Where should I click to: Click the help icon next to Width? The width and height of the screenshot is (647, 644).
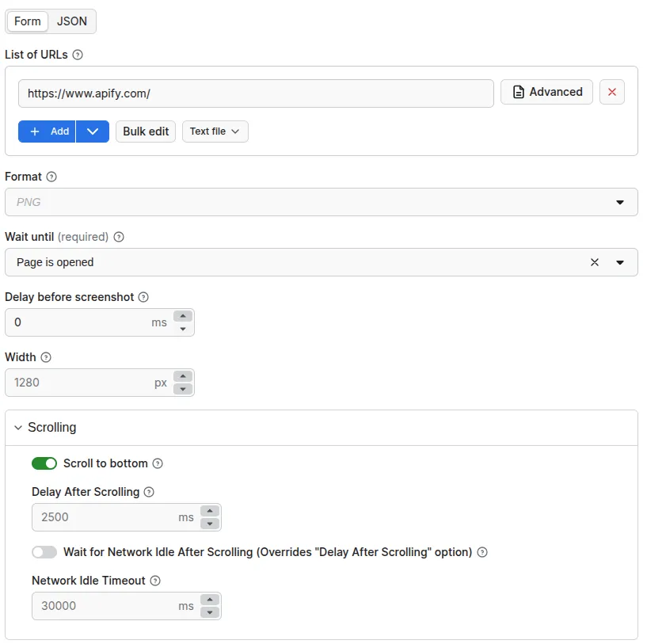click(x=47, y=357)
